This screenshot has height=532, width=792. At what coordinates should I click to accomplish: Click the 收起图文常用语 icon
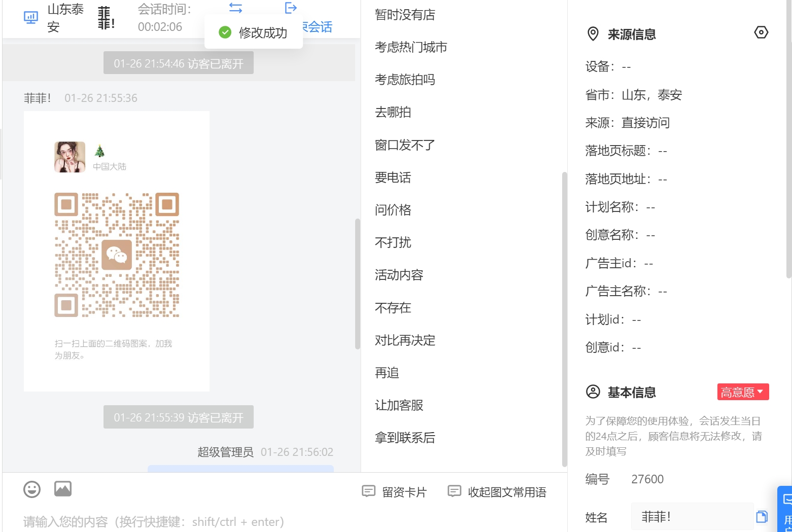pos(455,491)
